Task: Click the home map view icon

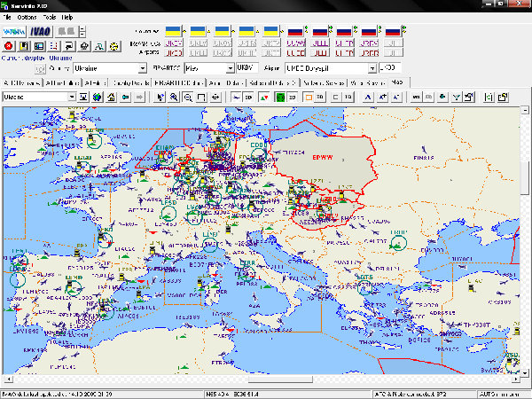Action: [x=111, y=97]
